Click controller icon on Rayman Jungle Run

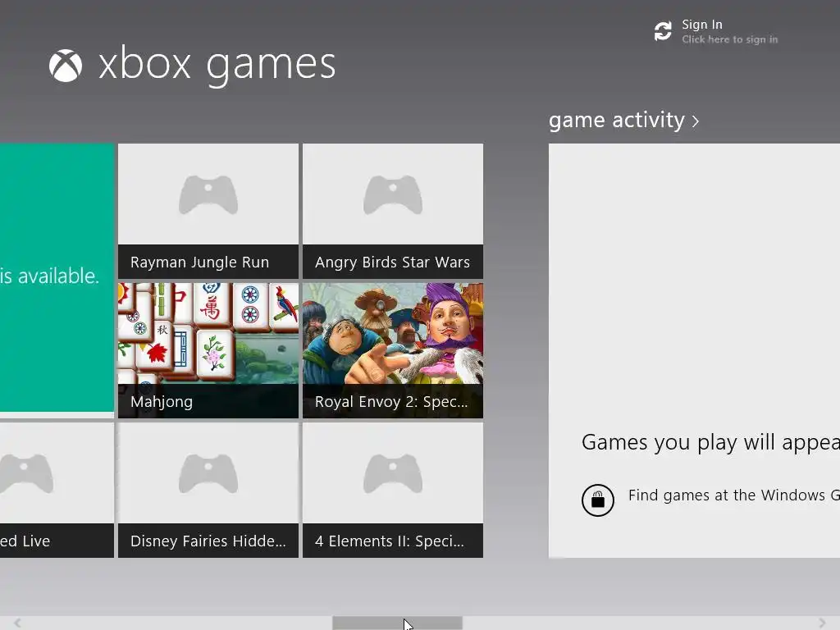[x=208, y=194]
